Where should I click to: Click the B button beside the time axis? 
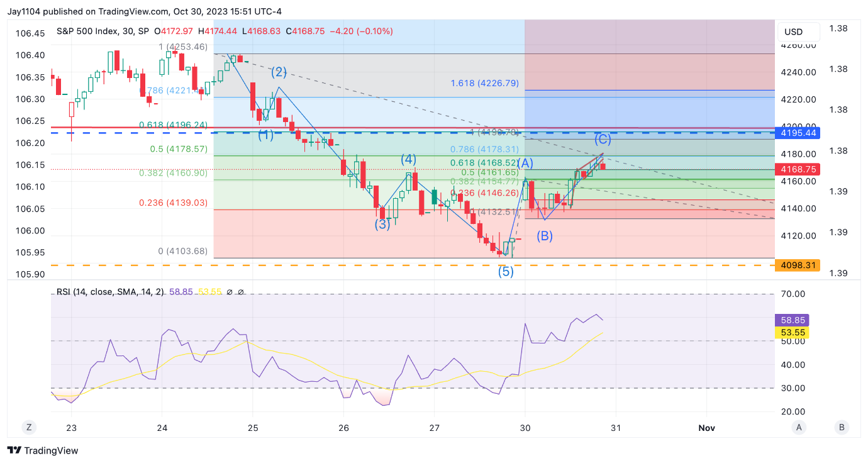pyautogui.click(x=842, y=427)
